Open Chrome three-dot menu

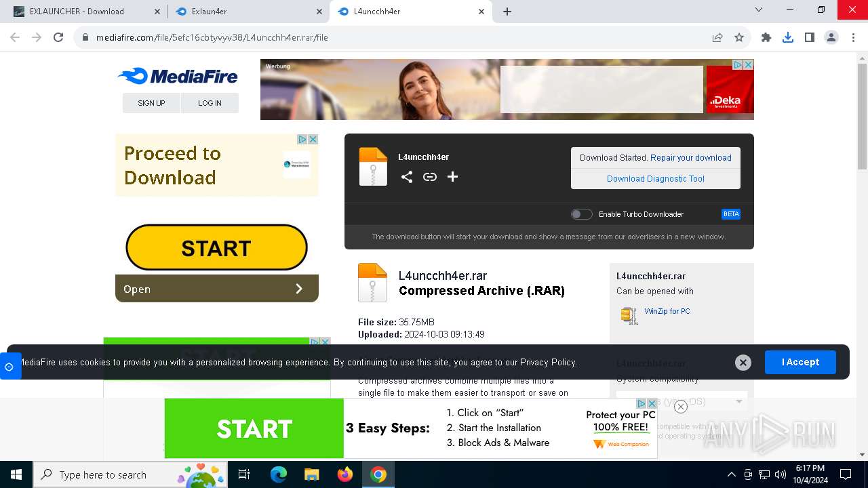[853, 37]
